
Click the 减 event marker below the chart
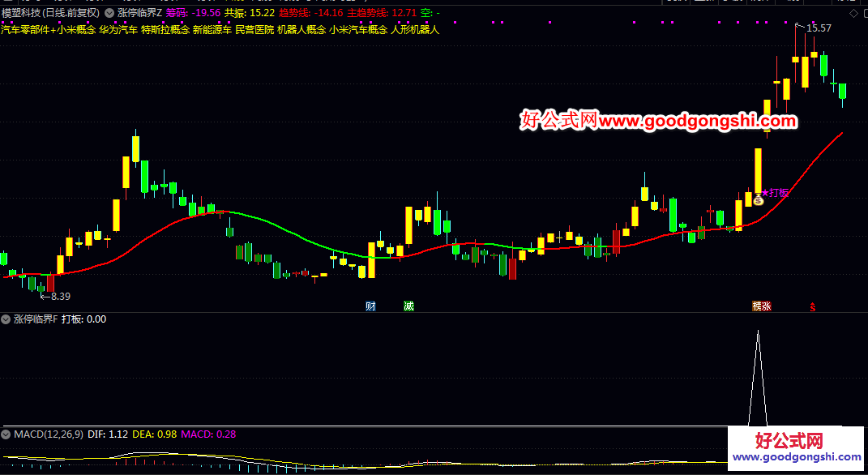pyautogui.click(x=409, y=306)
